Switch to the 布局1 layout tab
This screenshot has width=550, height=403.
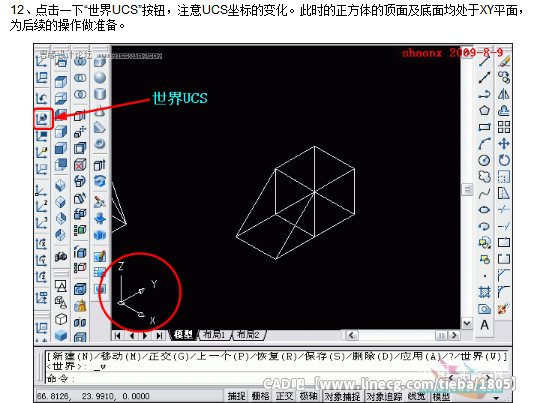point(214,335)
